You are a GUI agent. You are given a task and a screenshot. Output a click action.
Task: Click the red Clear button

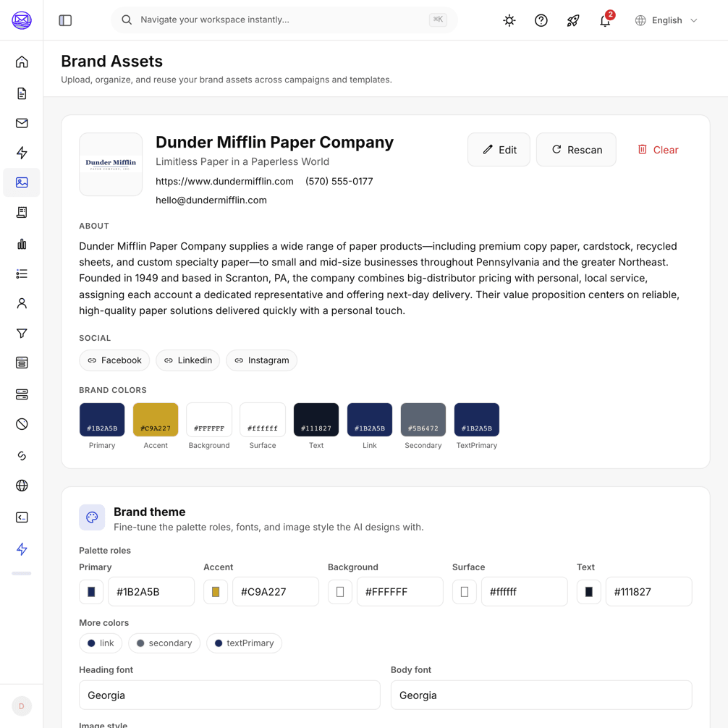658,150
